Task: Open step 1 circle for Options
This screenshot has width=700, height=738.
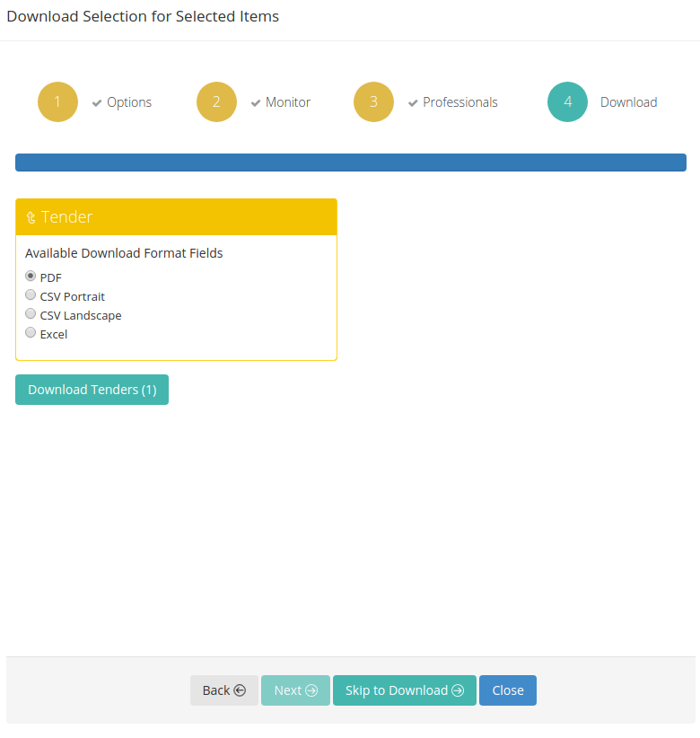Action: point(57,102)
